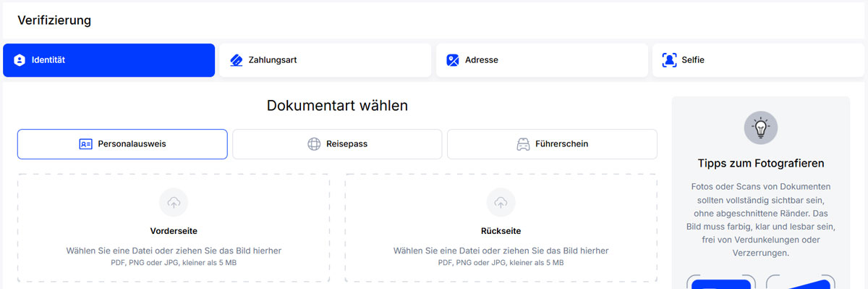Screen dimensions: 868x289
Task: Click the 'Rückseite' label
Action: (x=501, y=231)
